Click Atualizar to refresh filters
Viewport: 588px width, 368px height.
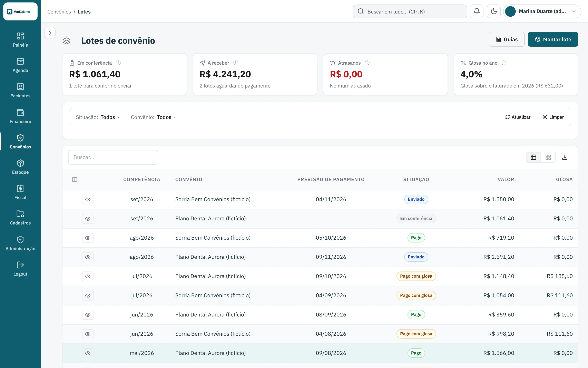pyautogui.click(x=518, y=117)
